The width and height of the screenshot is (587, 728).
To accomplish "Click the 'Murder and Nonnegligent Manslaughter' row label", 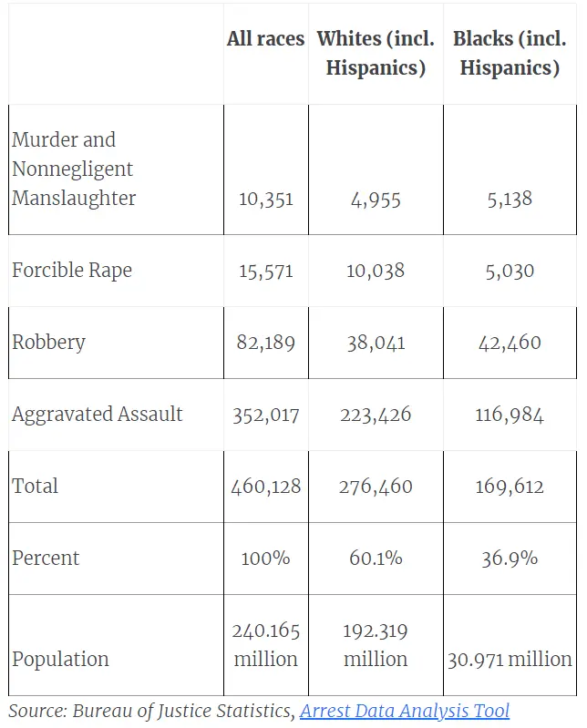I will (74, 169).
